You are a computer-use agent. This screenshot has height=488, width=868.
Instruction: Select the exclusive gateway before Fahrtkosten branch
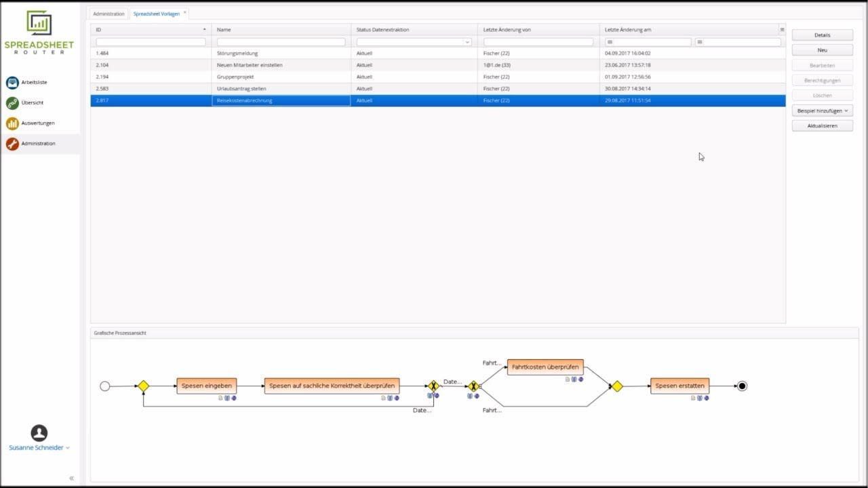pos(473,386)
